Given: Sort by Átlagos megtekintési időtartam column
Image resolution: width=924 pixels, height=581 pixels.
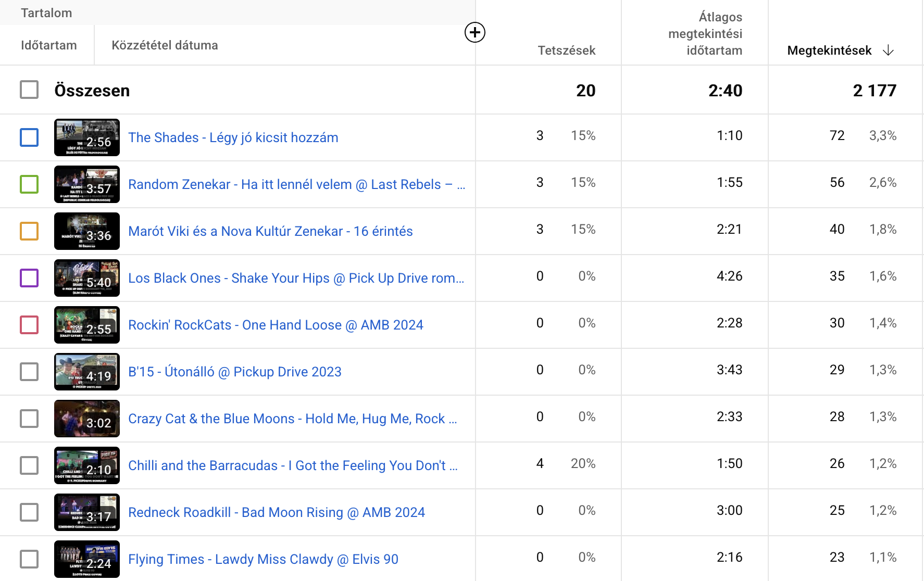Looking at the screenshot, I should tap(705, 34).
